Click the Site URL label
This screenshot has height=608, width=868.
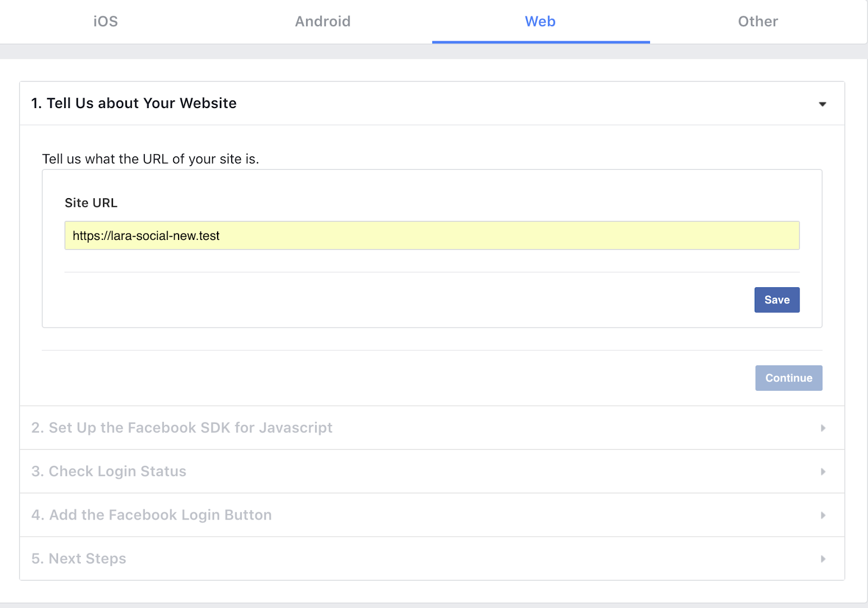pyautogui.click(x=91, y=203)
